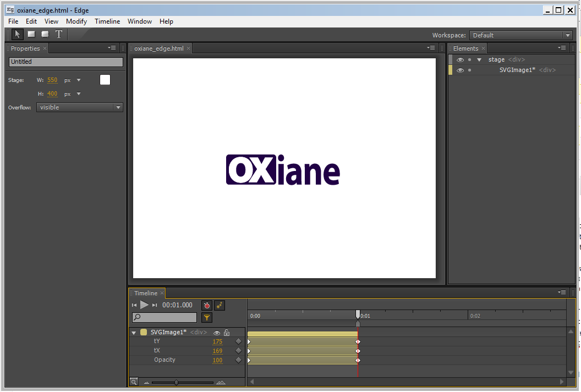Add a keyframe for tY
The width and height of the screenshot is (581, 392).
coord(238,341)
